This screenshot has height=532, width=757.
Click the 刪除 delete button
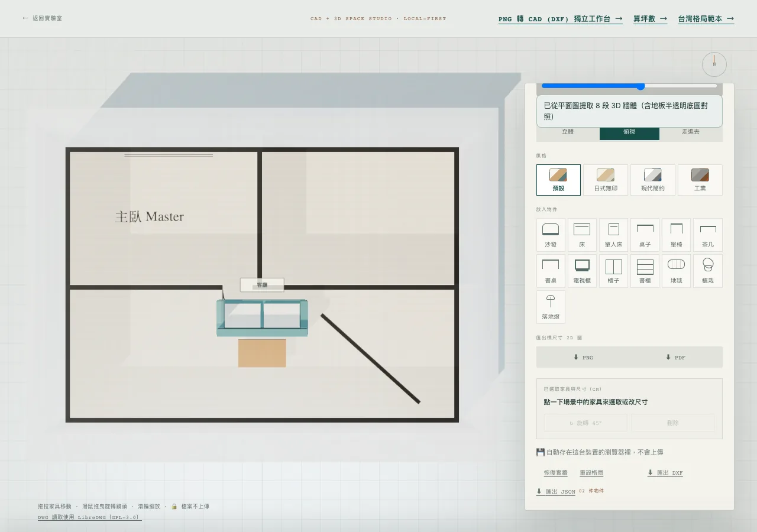(673, 423)
